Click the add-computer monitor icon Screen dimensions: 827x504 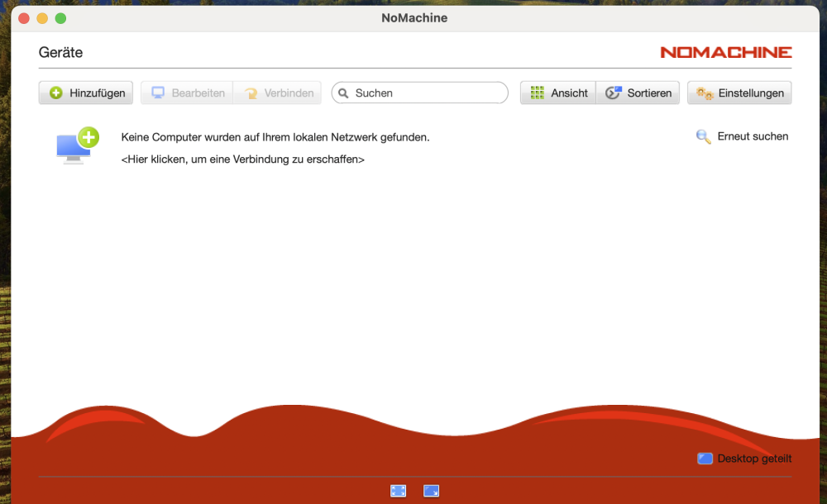pyautogui.click(x=77, y=145)
